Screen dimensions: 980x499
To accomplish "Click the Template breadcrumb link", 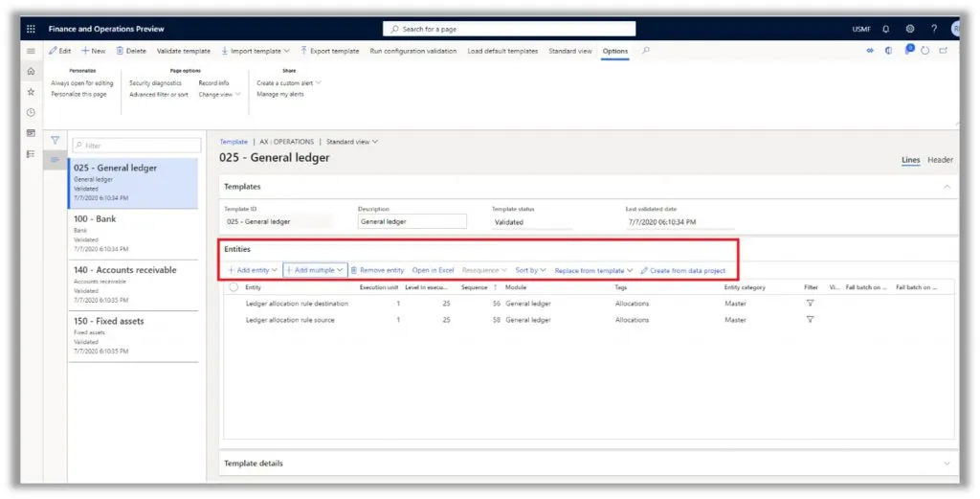I will 234,142.
